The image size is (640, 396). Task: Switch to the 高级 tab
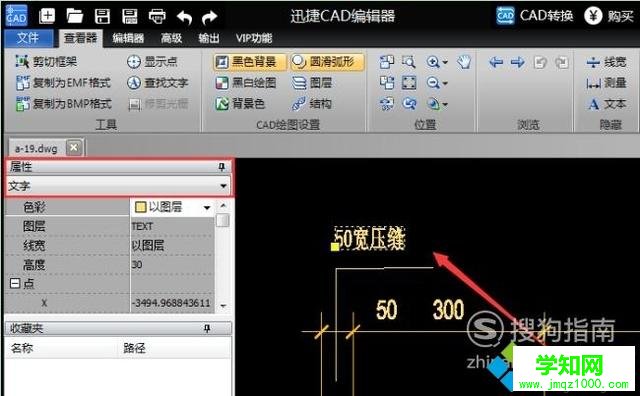[171, 38]
